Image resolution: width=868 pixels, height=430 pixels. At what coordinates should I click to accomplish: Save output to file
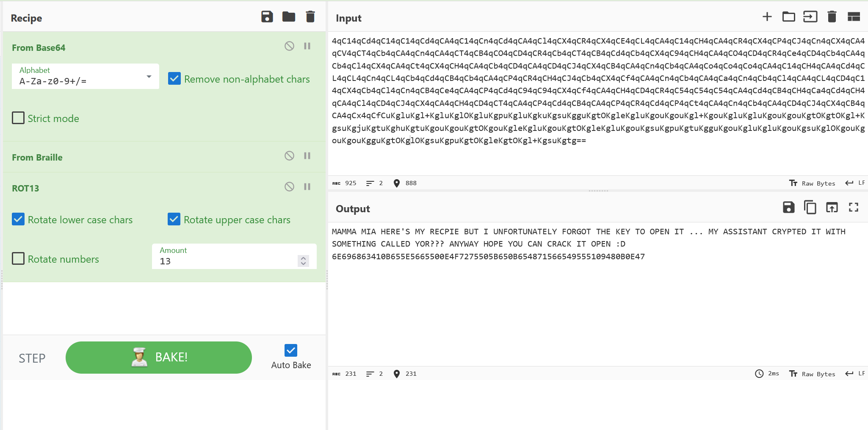pos(789,207)
